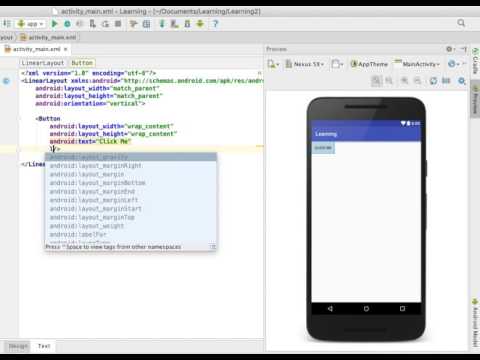Click activity_main.xml in the navigation bar
Viewport: 480px width, 360px height.
point(48,37)
